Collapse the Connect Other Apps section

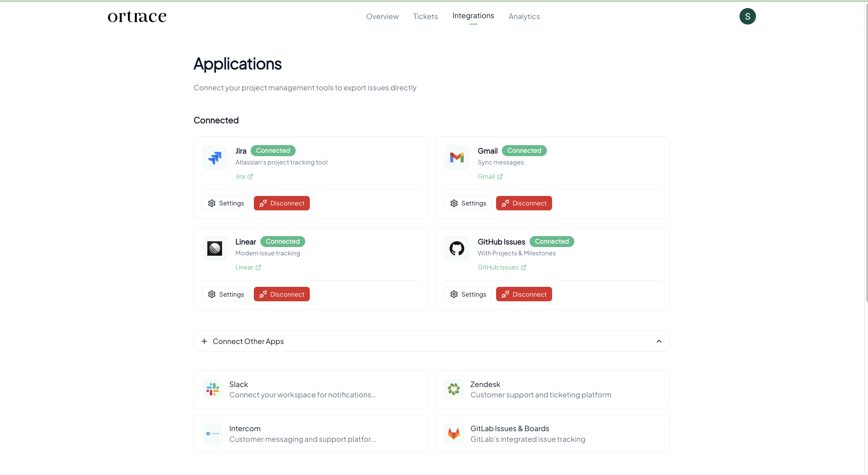pyautogui.click(x=659, y=341)
